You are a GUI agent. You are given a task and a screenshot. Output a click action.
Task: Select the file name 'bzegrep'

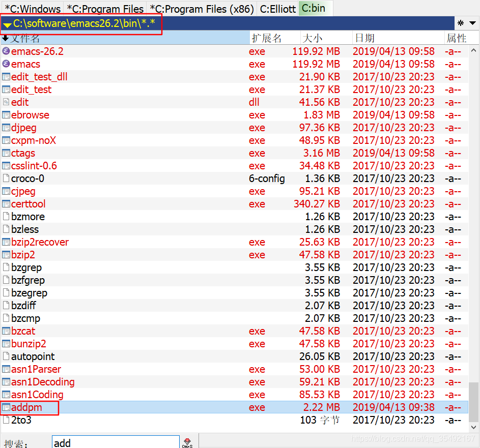pos(29,293)
